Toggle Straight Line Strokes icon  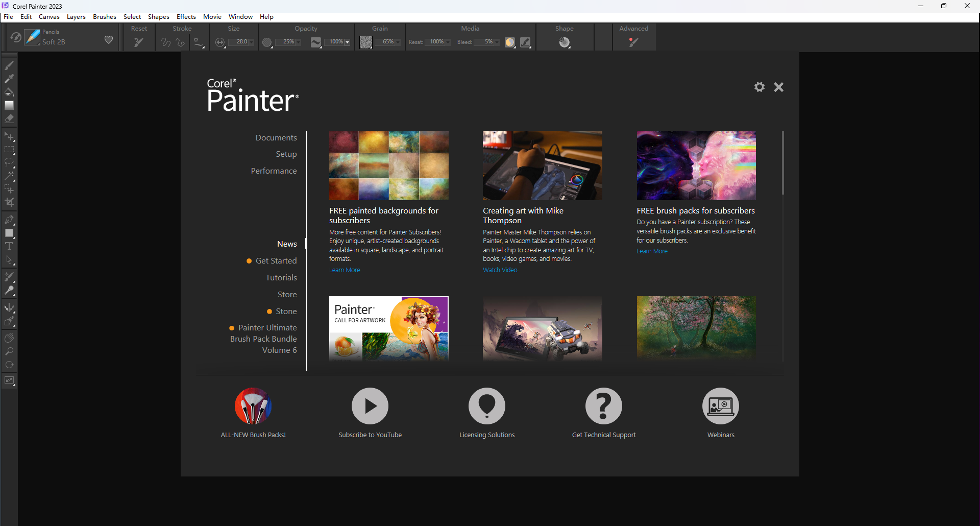coord(180,42)
